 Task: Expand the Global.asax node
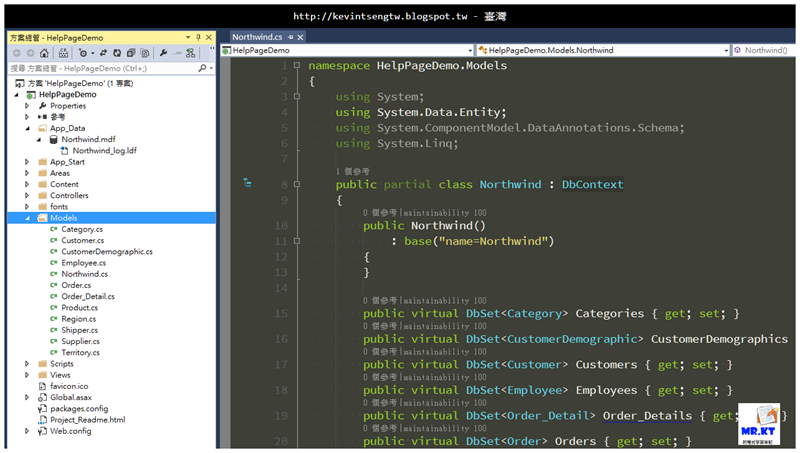pyautogui.click(x=27, y=397)
